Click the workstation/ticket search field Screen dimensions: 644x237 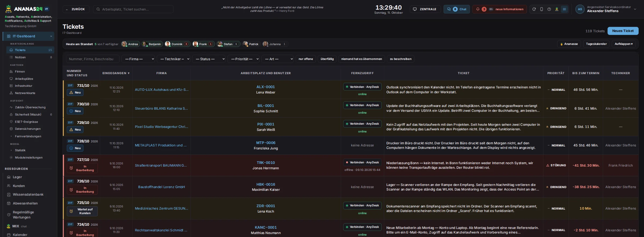point(133,9)
